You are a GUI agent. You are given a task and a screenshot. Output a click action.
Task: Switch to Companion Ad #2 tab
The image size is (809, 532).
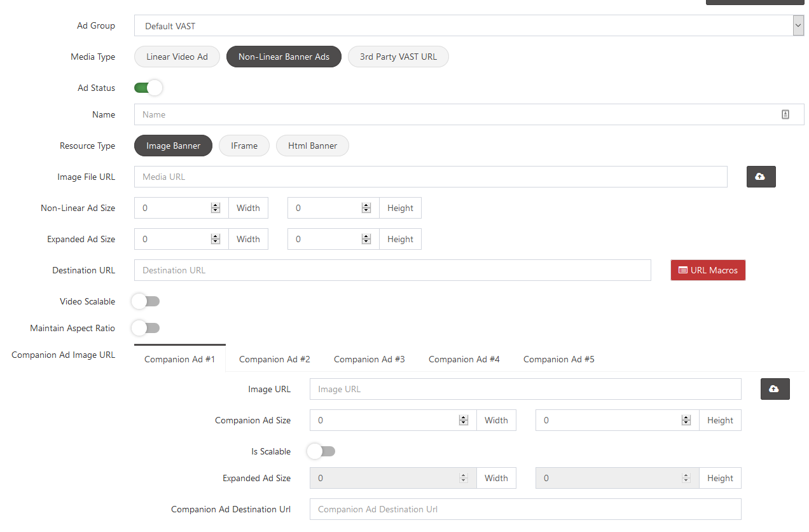274,359
